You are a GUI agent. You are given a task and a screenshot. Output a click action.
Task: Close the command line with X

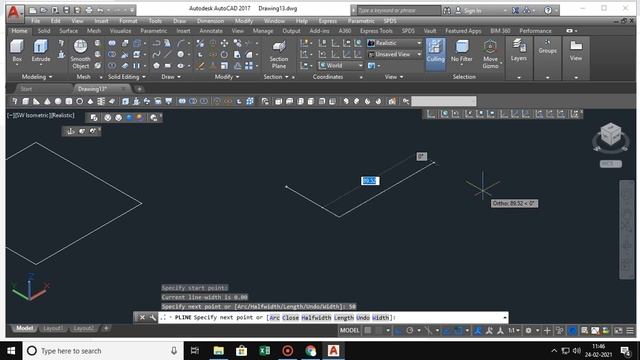(x=142, y=317)
